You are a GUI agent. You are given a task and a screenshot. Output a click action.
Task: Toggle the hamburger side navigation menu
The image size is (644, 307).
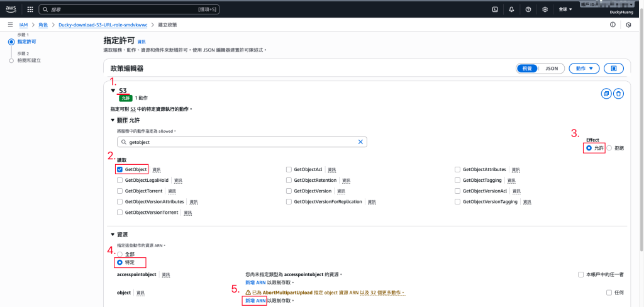(10, 25)
